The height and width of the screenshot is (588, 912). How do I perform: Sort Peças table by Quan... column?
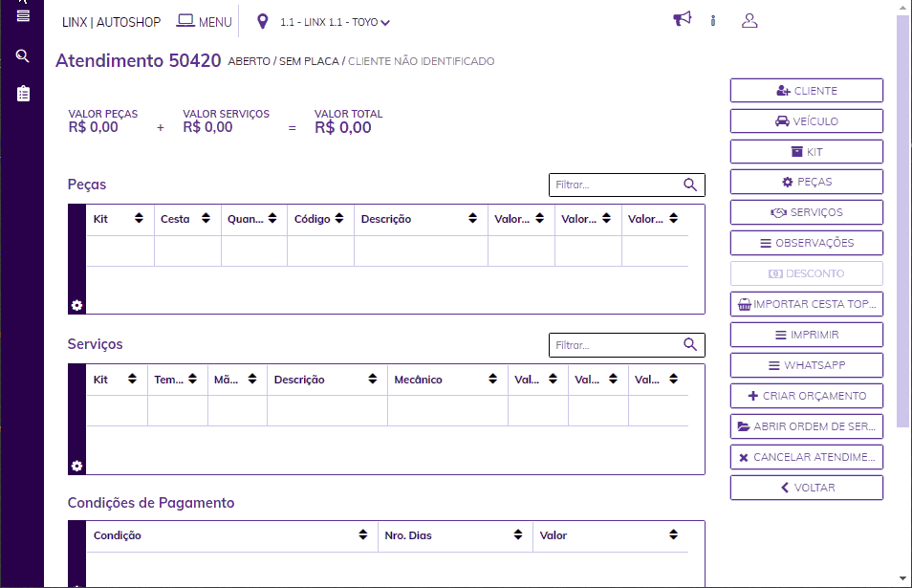coord(272,218)
